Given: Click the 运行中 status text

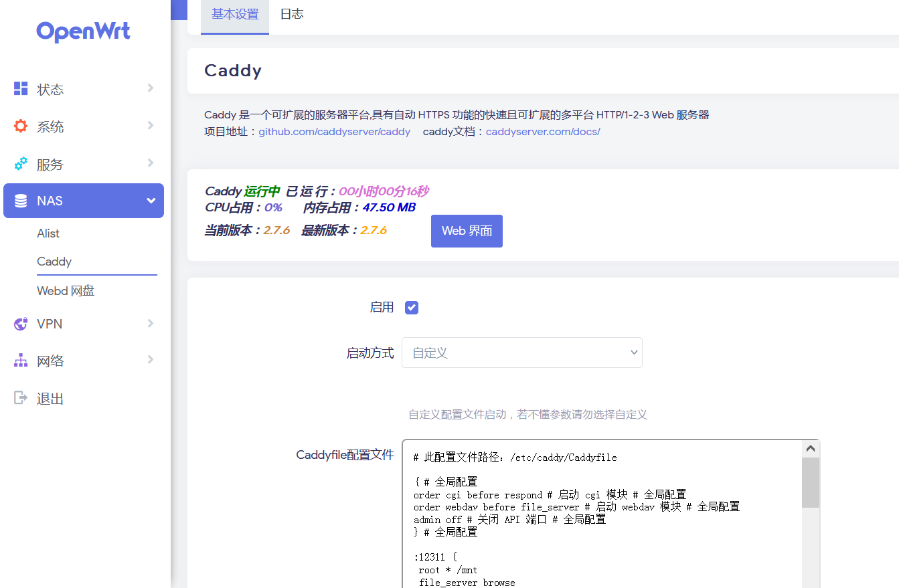Looking at the screenshot, I should click(262, 192).
